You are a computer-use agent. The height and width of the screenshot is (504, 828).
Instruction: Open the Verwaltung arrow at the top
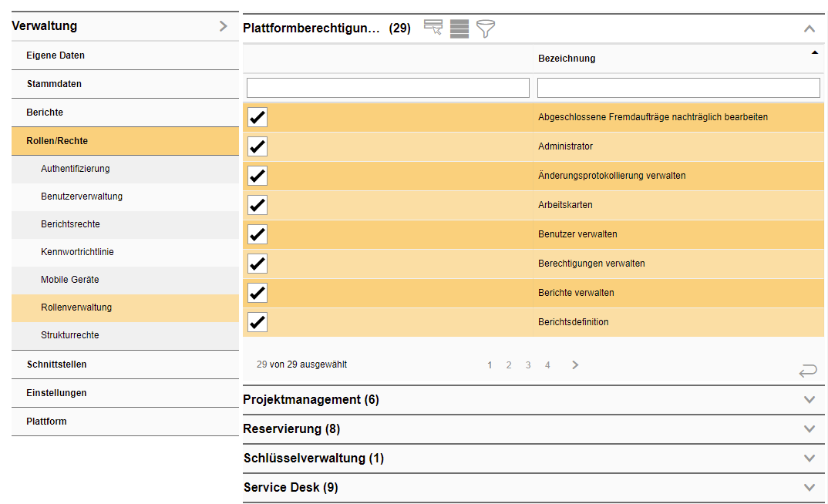pos(224,25)
